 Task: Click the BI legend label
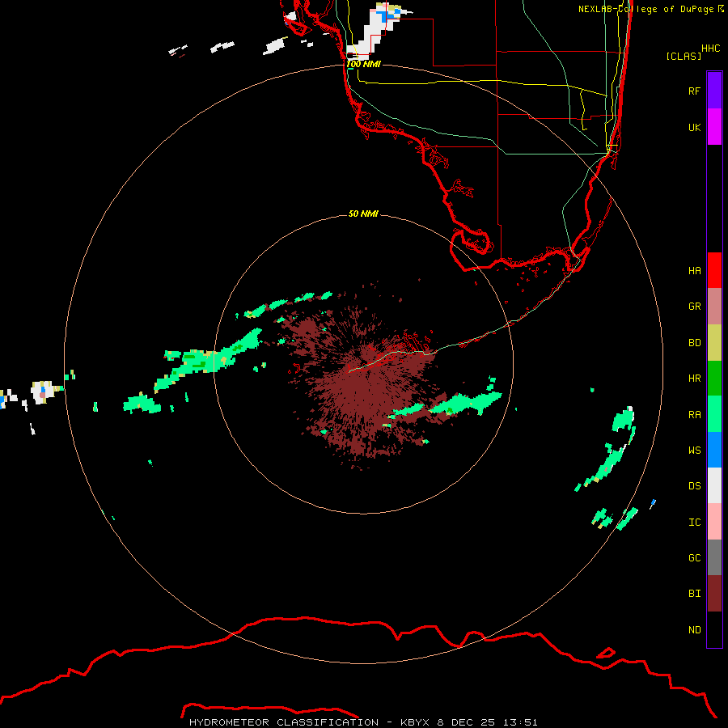pos(694,594)
